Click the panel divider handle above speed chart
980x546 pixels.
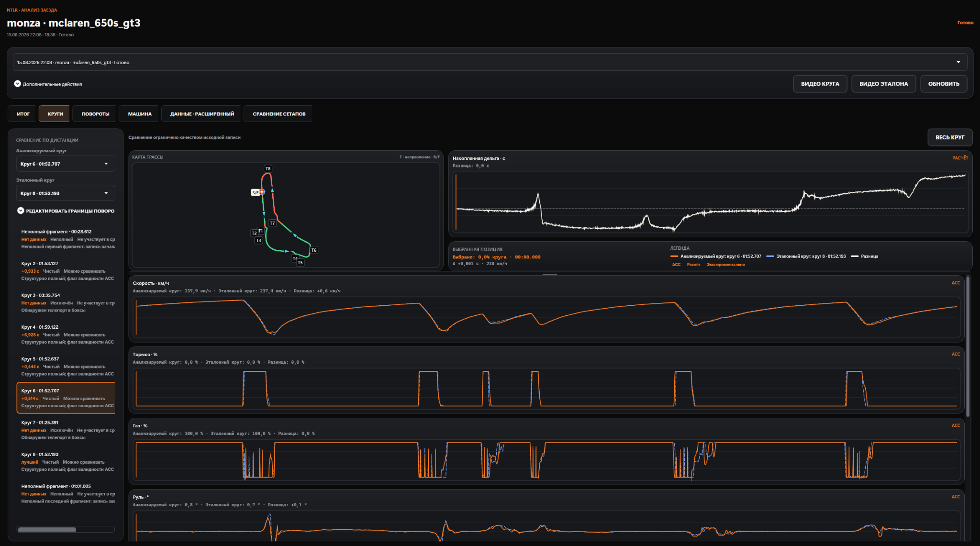coord(549,274)
